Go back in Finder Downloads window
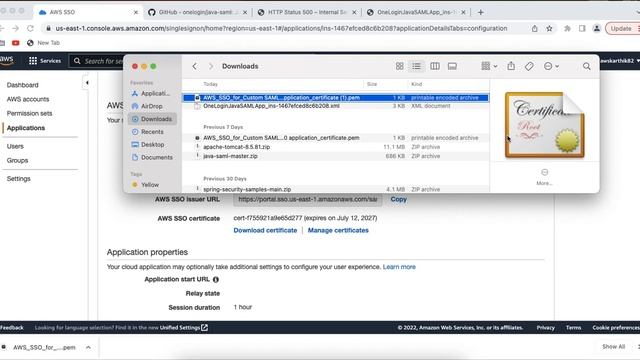 click(194, 66)
